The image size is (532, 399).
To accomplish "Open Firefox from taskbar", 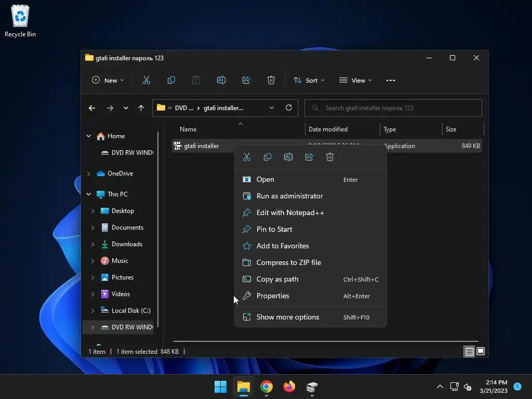I will click(x=289, y=387).
